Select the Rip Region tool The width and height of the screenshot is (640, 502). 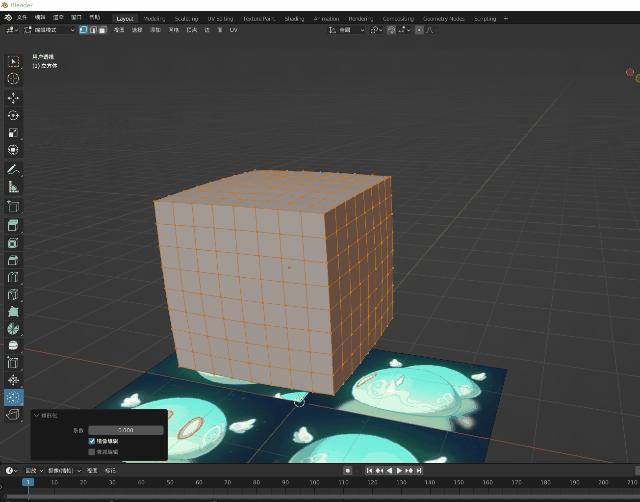coord(13,415)
